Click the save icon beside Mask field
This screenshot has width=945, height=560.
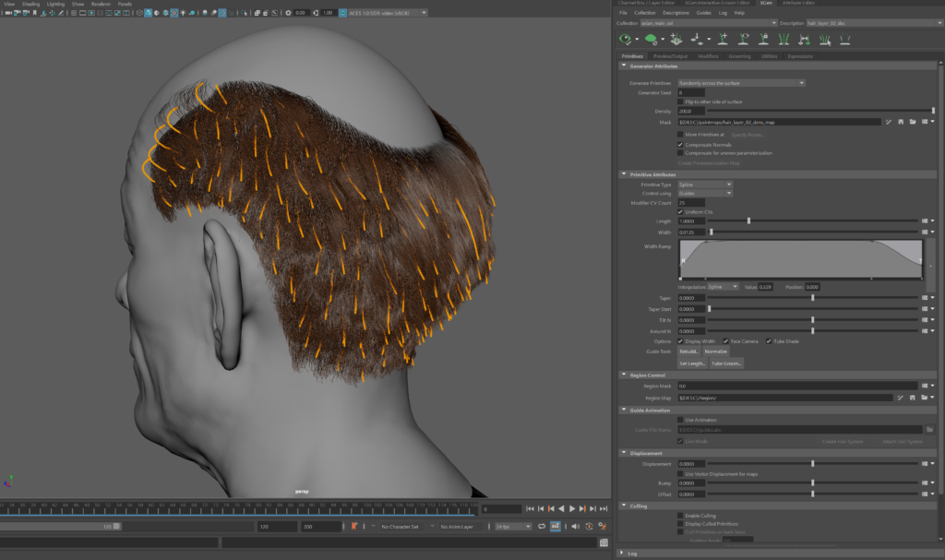900,121
